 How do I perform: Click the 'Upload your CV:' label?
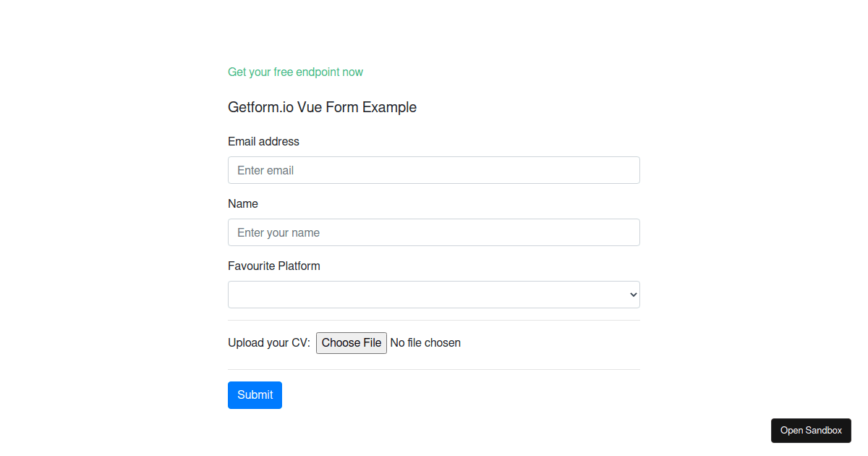pos(268,342)
